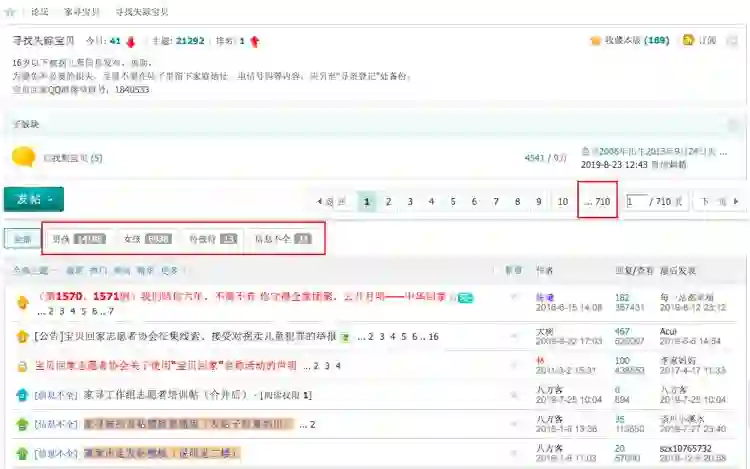The height and width of the screenshot is (469, 750).
Task: Open last poster szx10765732 profile
Action: (685, 449)
